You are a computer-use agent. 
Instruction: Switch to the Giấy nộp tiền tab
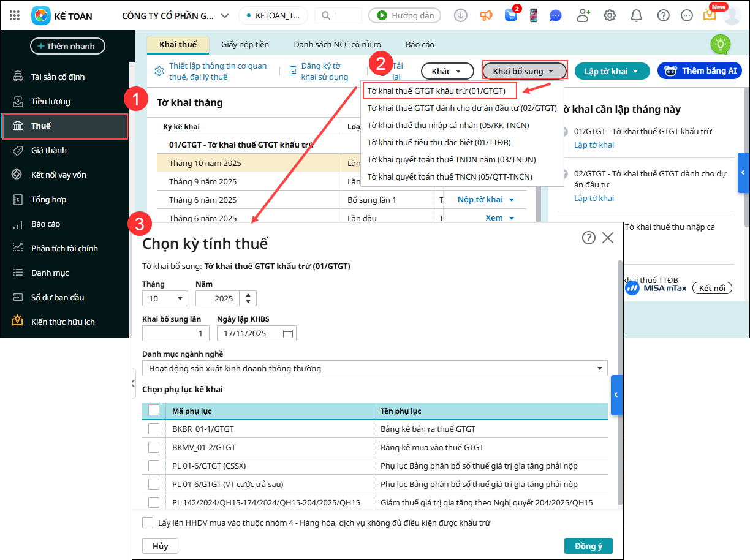click(245, 44)
